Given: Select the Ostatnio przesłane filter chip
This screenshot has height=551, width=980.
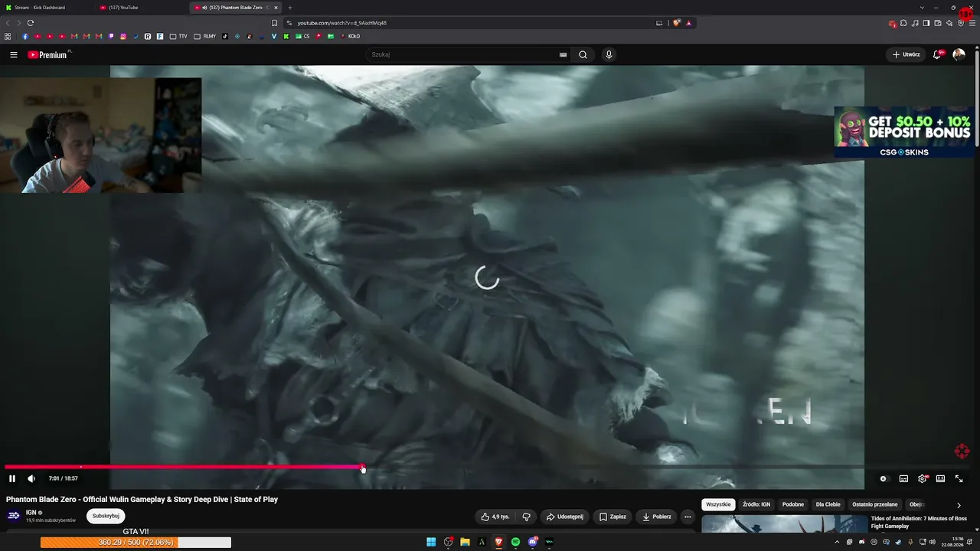Looking at the screenshot, I should (x=875, y=505).
